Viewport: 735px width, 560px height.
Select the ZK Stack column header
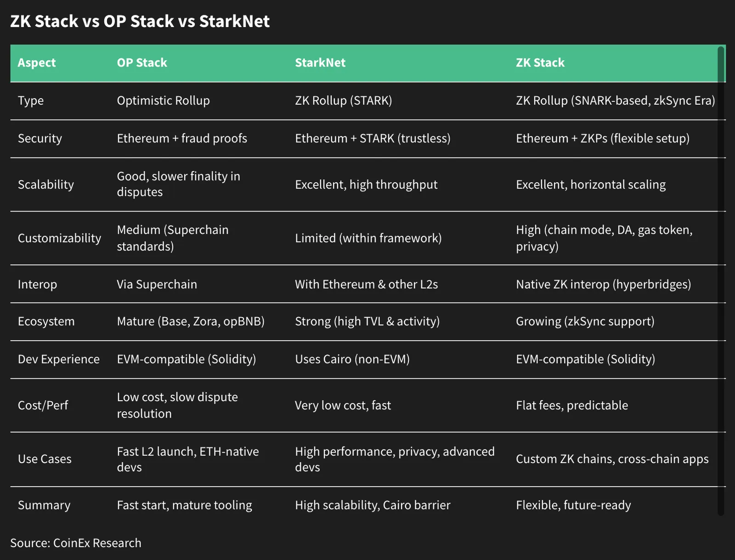point(540,63)
